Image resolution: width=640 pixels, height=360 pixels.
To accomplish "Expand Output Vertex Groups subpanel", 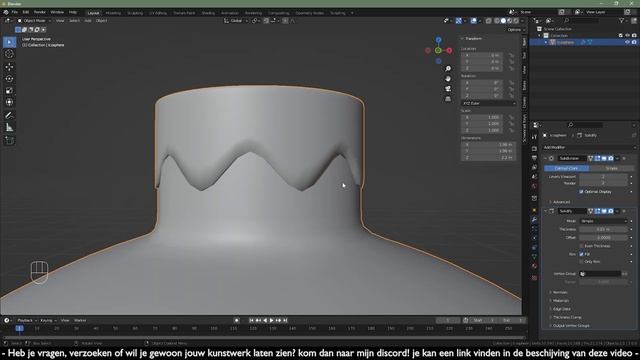I will (x=570, y=326).
